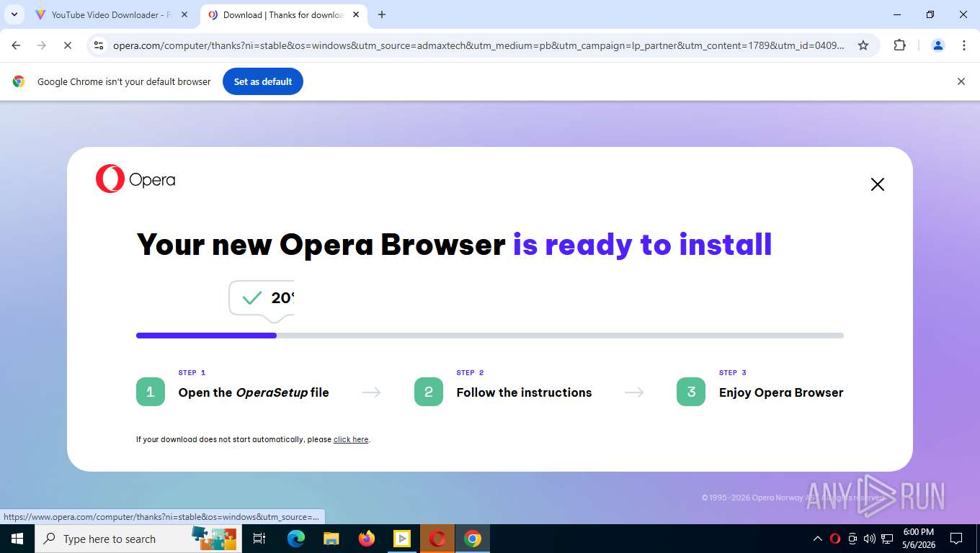The width and height of the screenshot is (980, 553).
Task: Click Opera icon in system tray
Action: 835,539
